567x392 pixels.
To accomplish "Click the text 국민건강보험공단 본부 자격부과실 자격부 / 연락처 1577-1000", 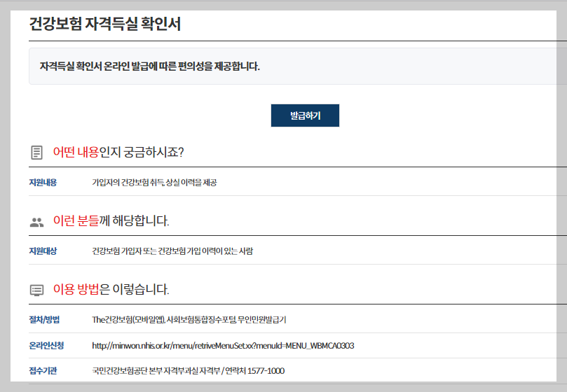I will click(x=188, y=371).
